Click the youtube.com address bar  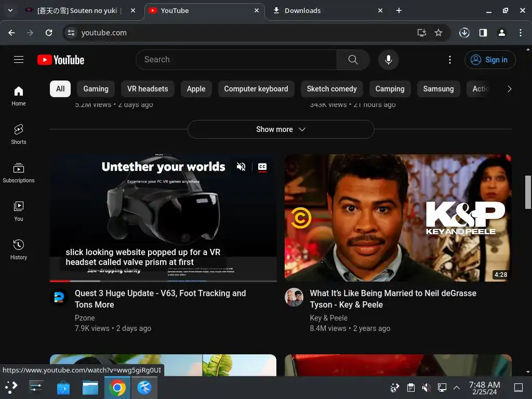(x=244, y=33)
